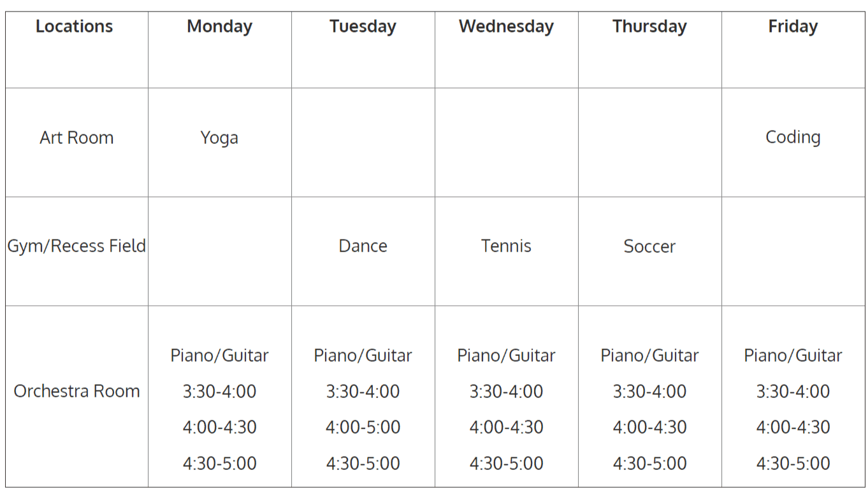Click the Tuesday column header
The image size is (868, 491).
[363, 27]
